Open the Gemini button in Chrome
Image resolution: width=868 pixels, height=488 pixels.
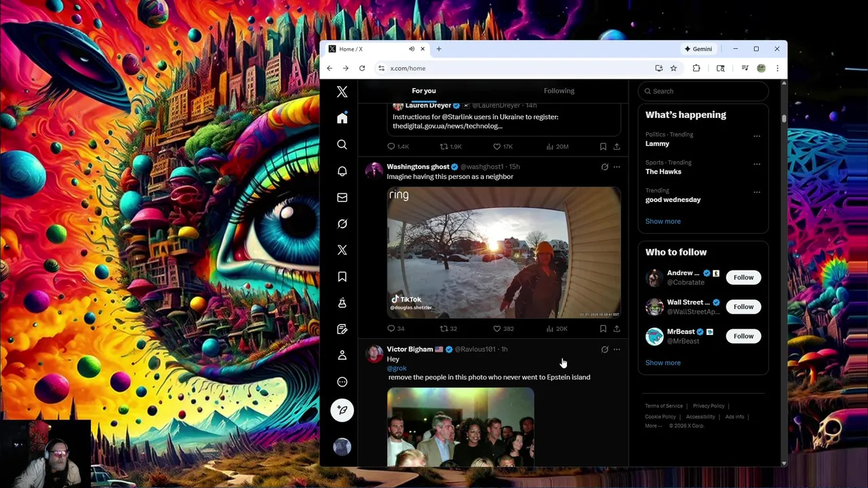(698, 49)
